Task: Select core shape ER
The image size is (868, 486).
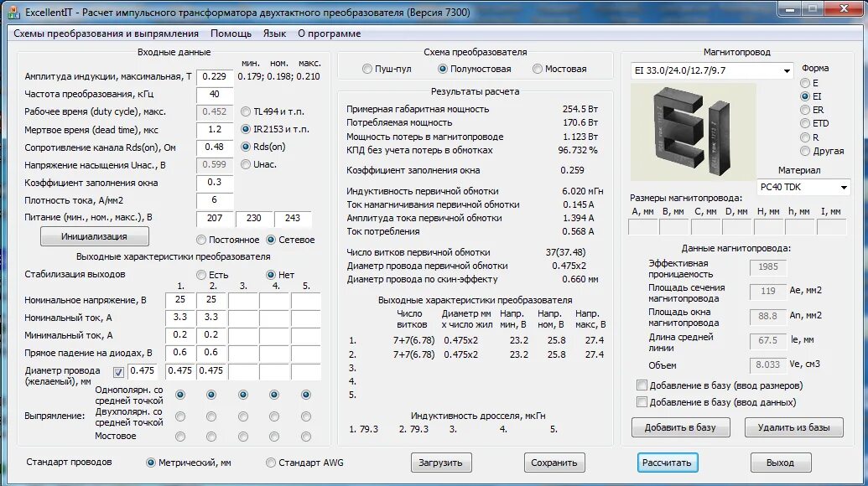Action: 812,110
